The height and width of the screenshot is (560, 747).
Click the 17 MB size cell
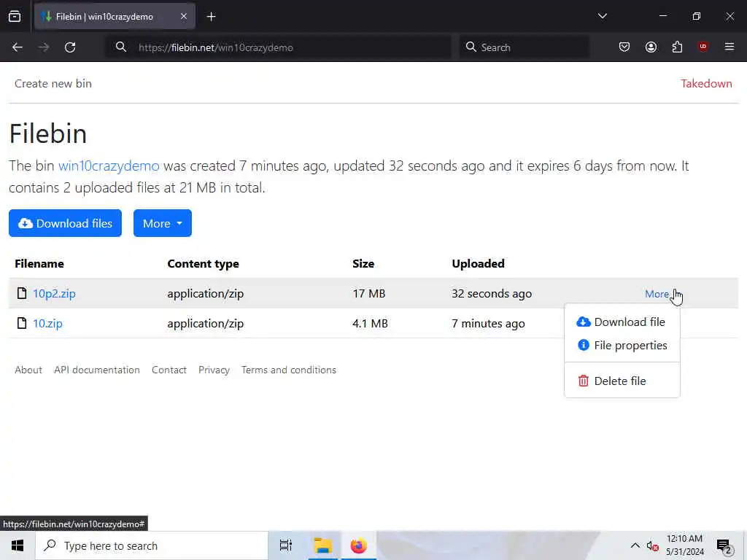[x=368, y=293]
